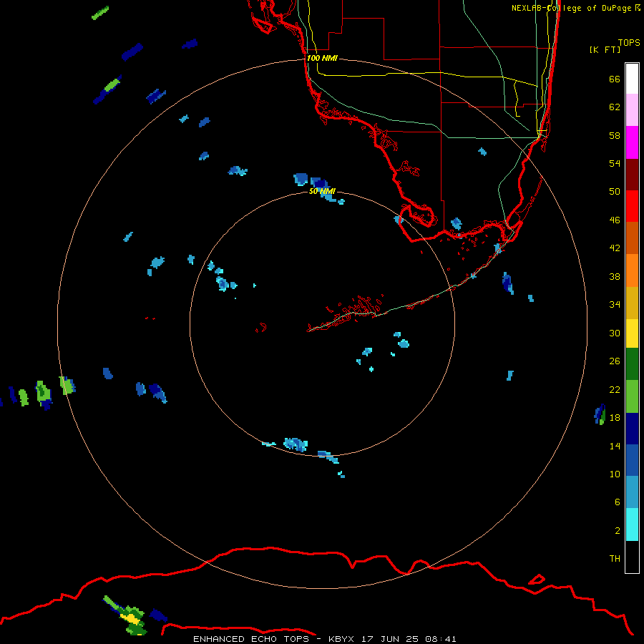
Task: Click the yellow-core echo cell near Cuba
Action: (131, 618)
